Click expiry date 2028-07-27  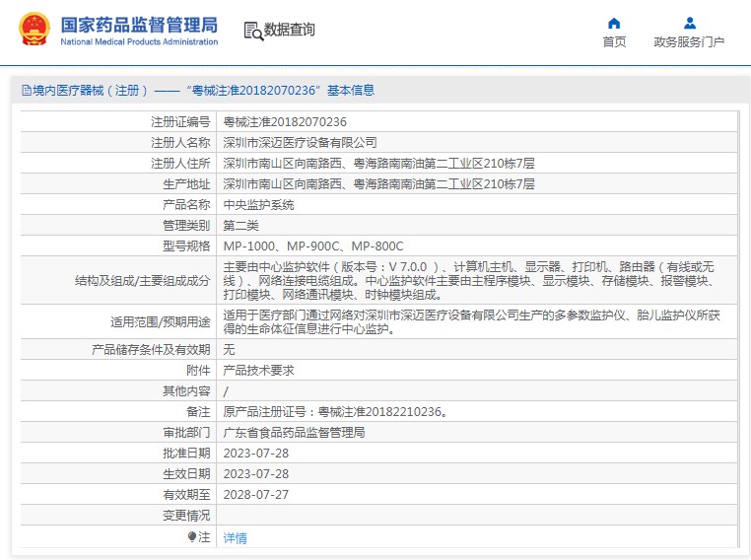click(256, 494)
